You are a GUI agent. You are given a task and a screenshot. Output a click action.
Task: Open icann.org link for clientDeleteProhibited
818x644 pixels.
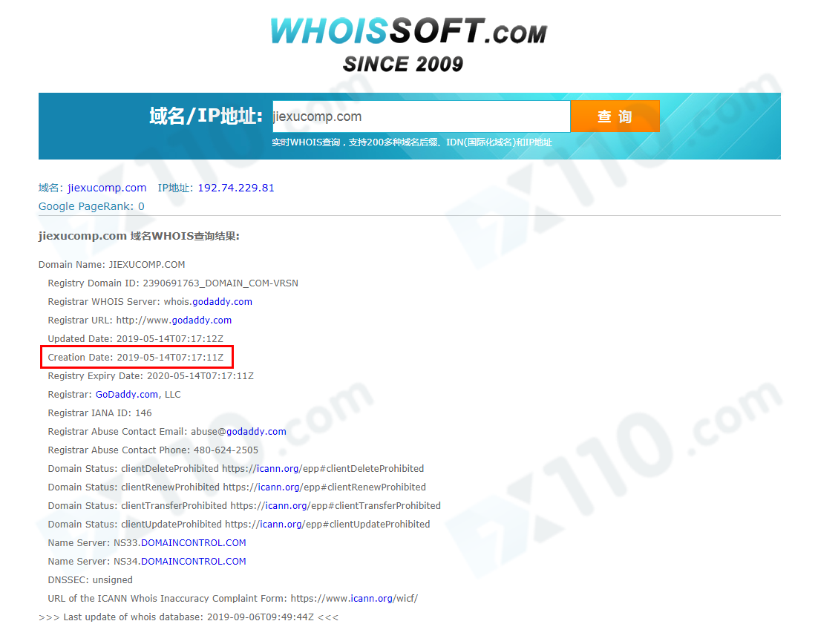click(x=278, y=469)
